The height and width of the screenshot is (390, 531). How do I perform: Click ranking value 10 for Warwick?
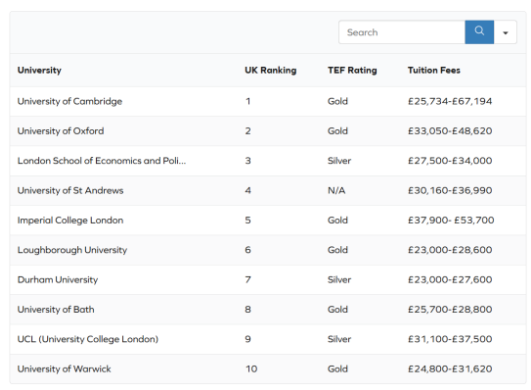(x=251, y=369)
